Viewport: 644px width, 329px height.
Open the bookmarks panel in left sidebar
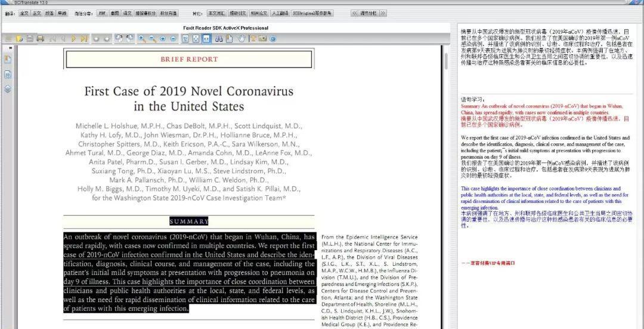click(8, 59)
